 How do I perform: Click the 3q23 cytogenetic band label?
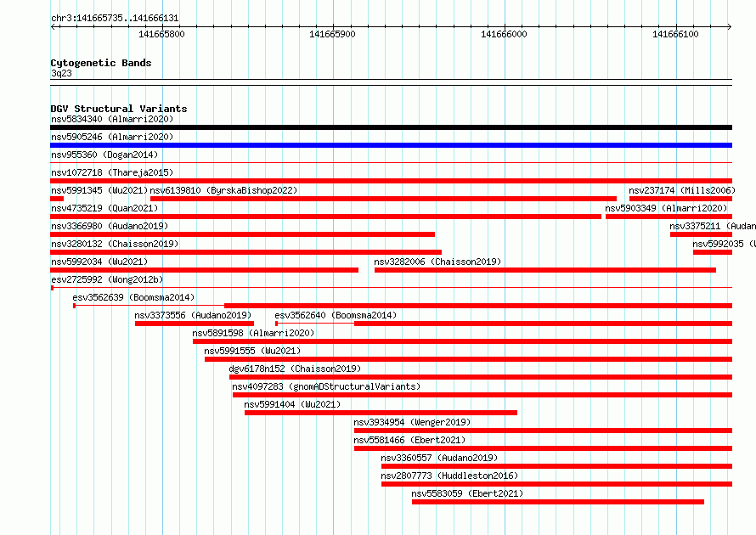[61, 73]
